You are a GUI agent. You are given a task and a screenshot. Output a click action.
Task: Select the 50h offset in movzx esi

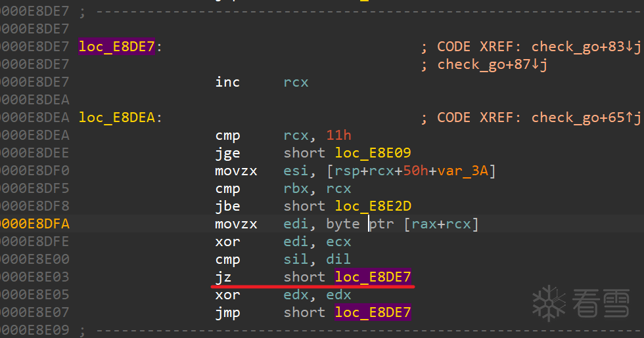click(x=415, y=171)
